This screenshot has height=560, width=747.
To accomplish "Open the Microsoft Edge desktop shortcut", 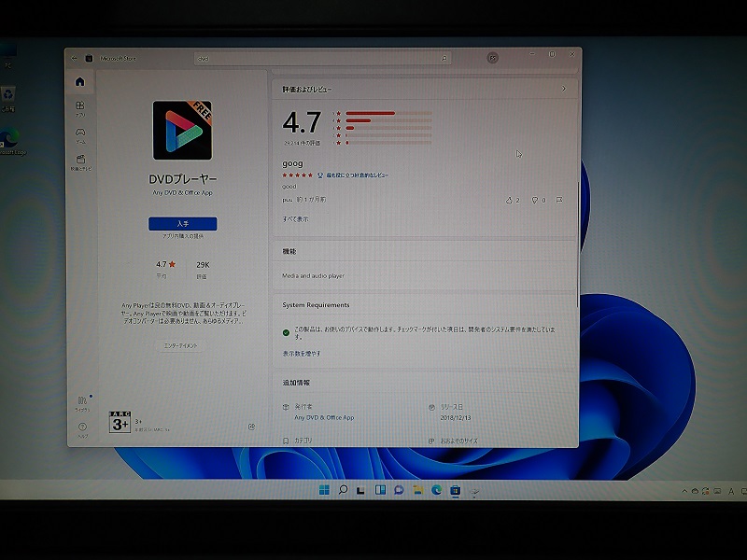I will click(10, 142).
